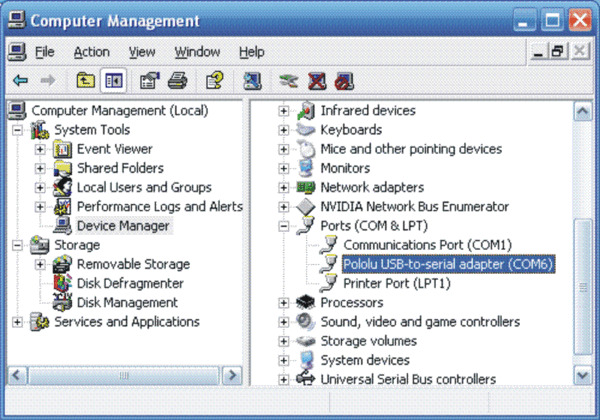Click the Up one level folder icon
Viewport: 600px width, 420px height.
[86, 80]
